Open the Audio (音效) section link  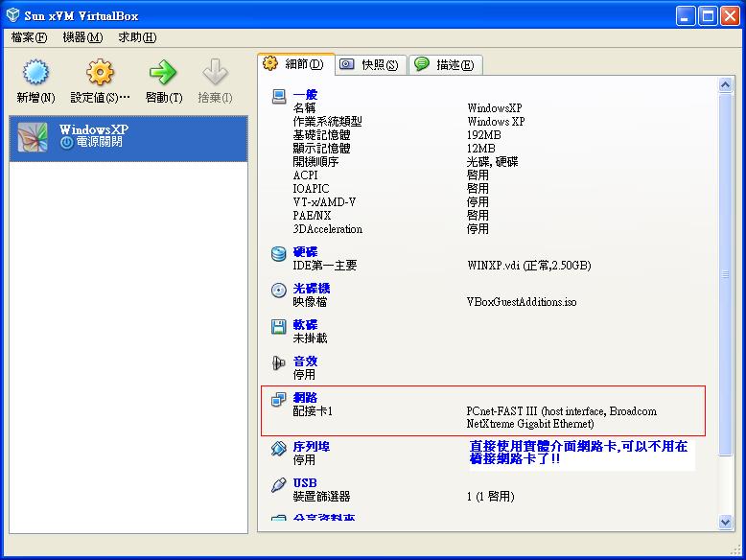click(x=306, y=362)
